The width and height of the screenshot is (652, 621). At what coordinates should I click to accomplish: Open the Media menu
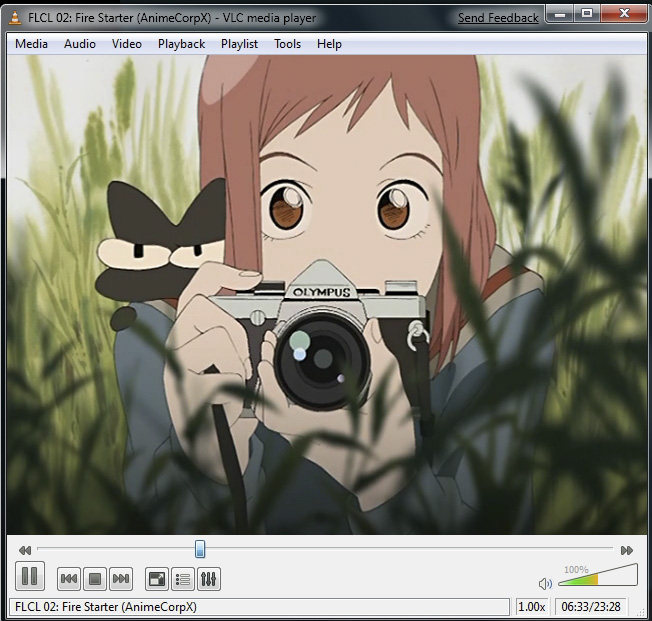[31, 44]
